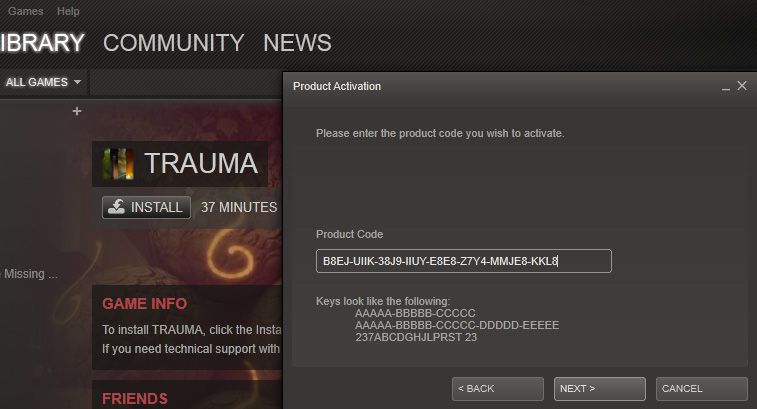757x409 pixels.
Task: Click the TRAUMA game icon thumbnail
Action: pyautogui.click(x=119, y=163)
